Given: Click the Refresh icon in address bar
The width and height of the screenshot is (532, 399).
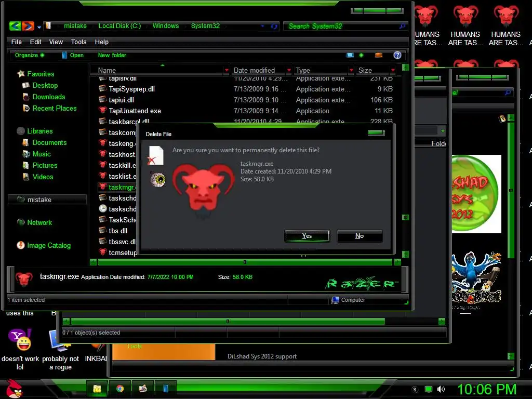Looking at the screenshot, I should point(274,26).
